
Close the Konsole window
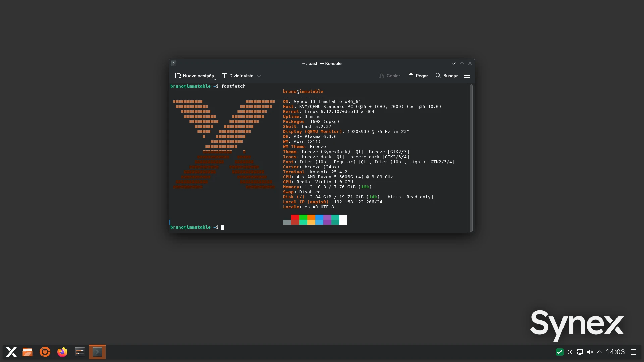coord(470,63)
